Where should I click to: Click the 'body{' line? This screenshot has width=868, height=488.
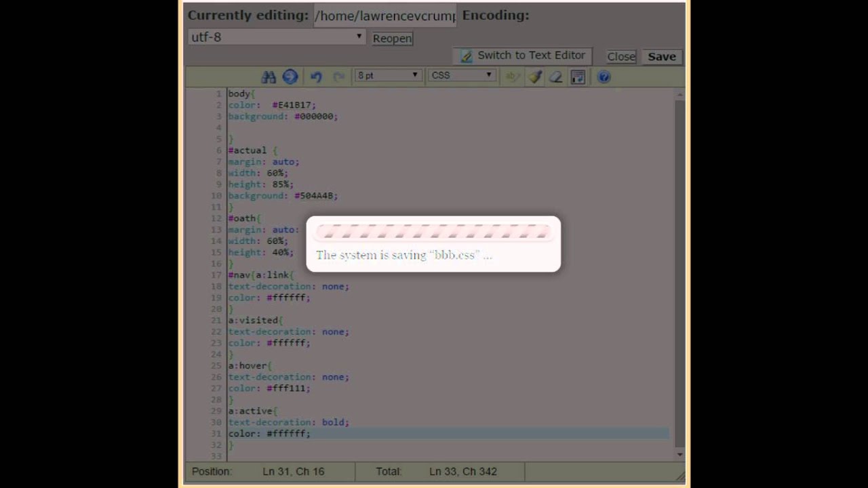[241, 94]
